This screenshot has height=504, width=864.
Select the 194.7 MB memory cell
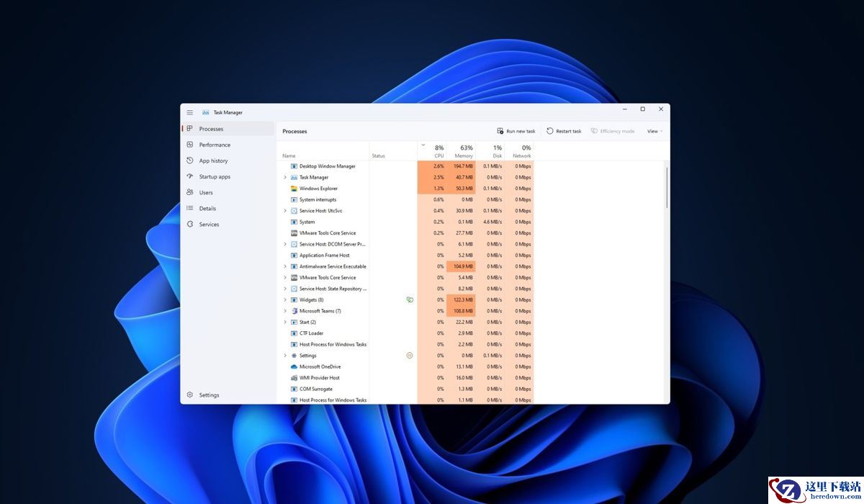point(461,166)
